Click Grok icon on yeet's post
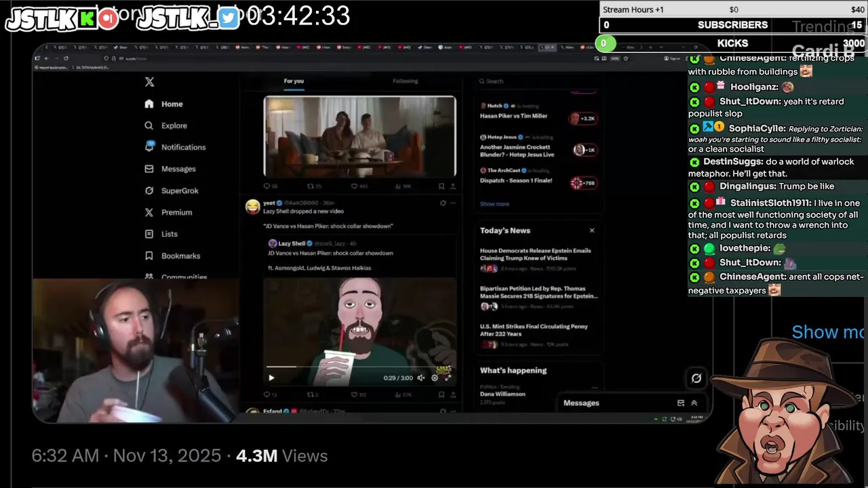This screenshot has height=488, width=868. [443, 203]
